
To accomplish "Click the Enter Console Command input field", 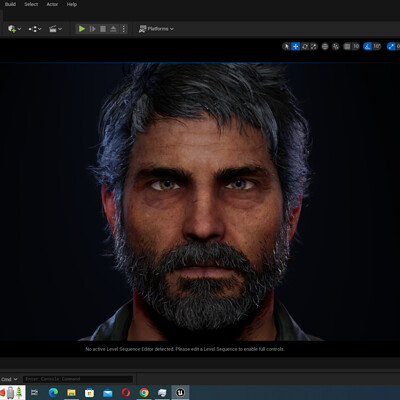I will [78, 379].
